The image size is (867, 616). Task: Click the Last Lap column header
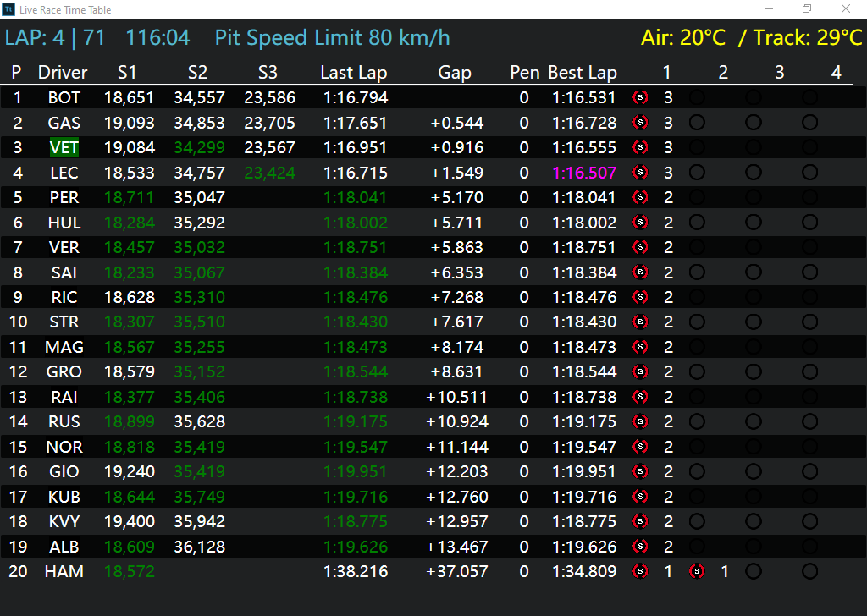click(354, 73)
